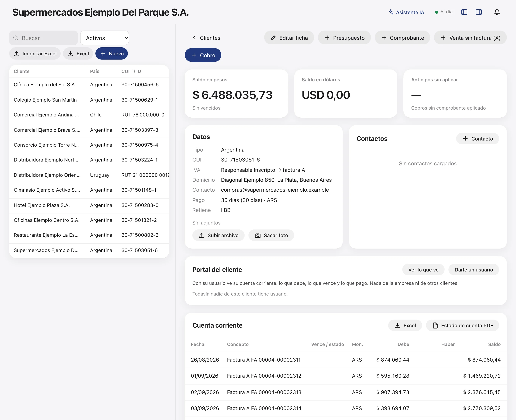Click the Importar Excel button
516x420 pixels.
(35, 54)
